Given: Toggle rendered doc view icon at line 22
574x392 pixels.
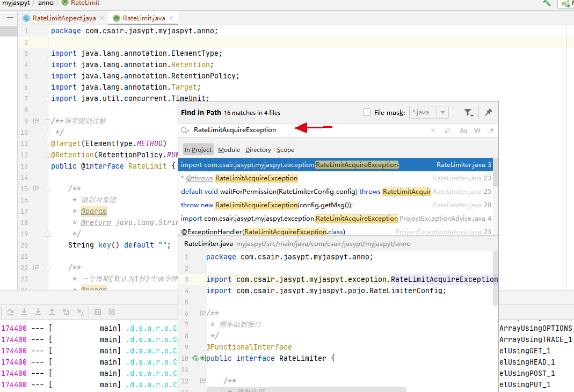Looking at the screenshot, I should 36,267.
